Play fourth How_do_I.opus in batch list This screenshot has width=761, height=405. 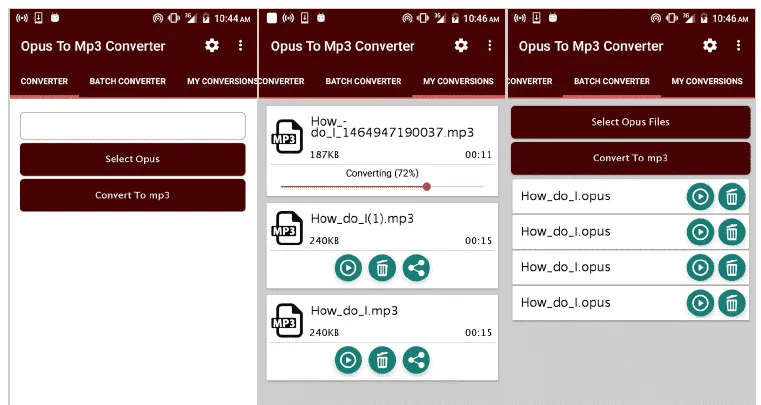(700, 303)
